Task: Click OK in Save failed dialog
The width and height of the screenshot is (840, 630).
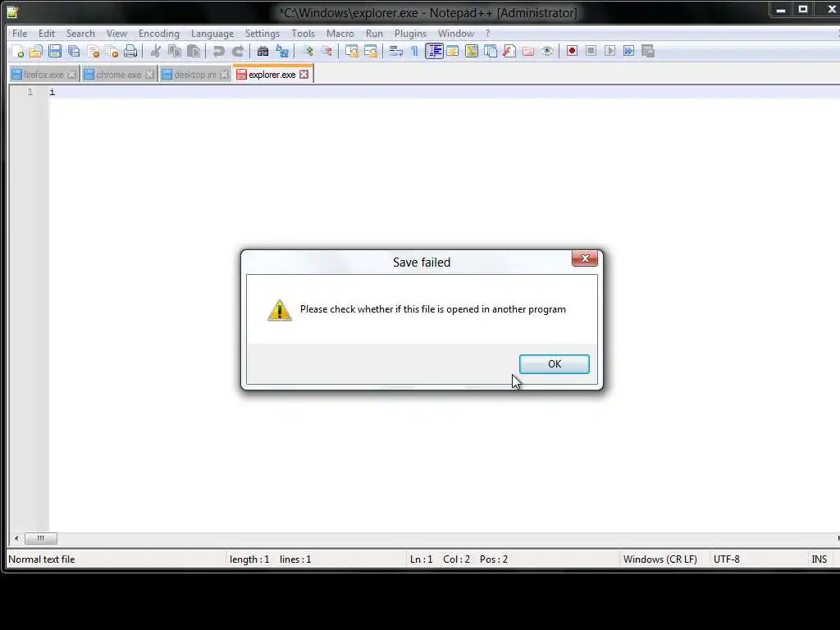Action: 554,364
